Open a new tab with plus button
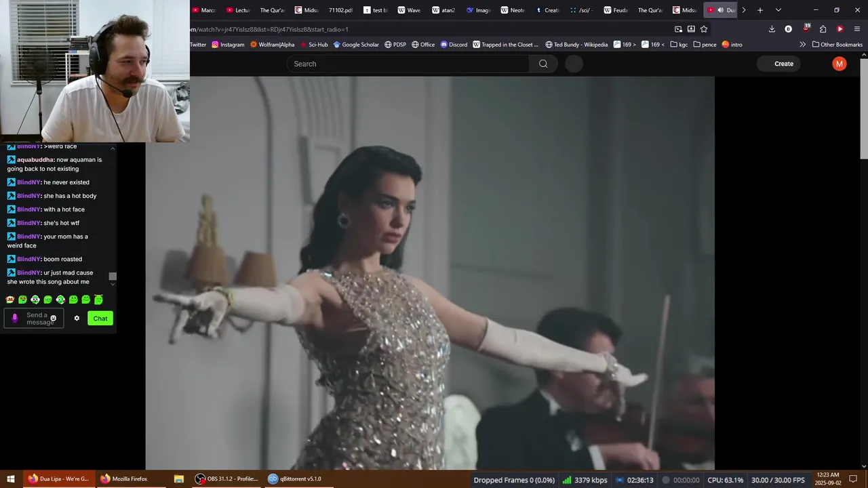The image size is (868, 488). tap(760, 10)
